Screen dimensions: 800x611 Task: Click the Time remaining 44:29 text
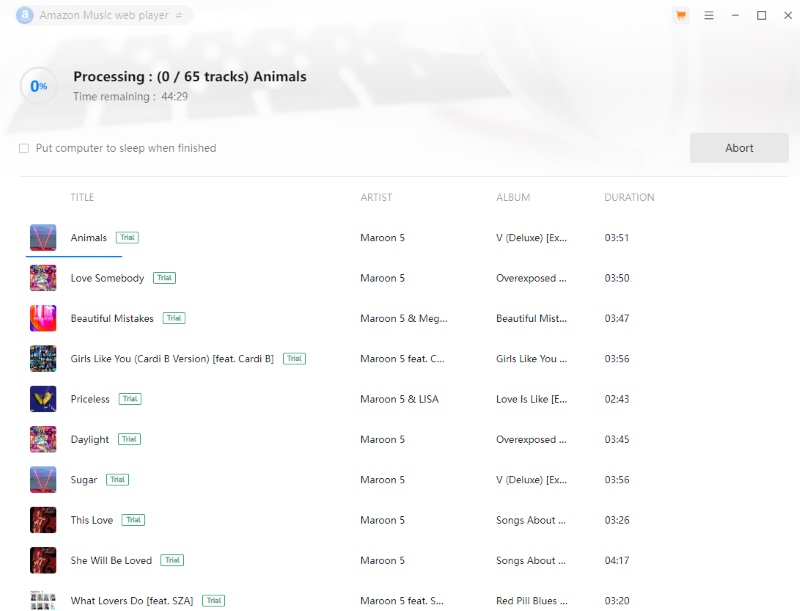[130, 96]
